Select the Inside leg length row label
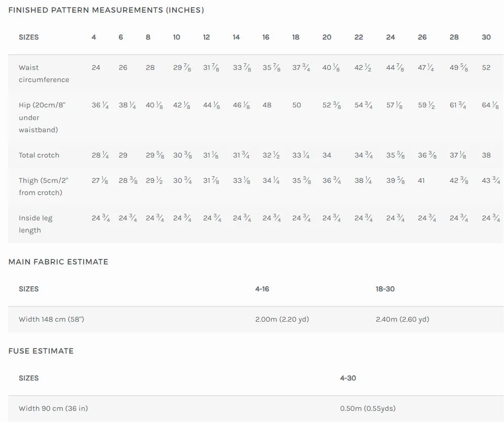Screen dimensions: 504x423 click(35, 224)
